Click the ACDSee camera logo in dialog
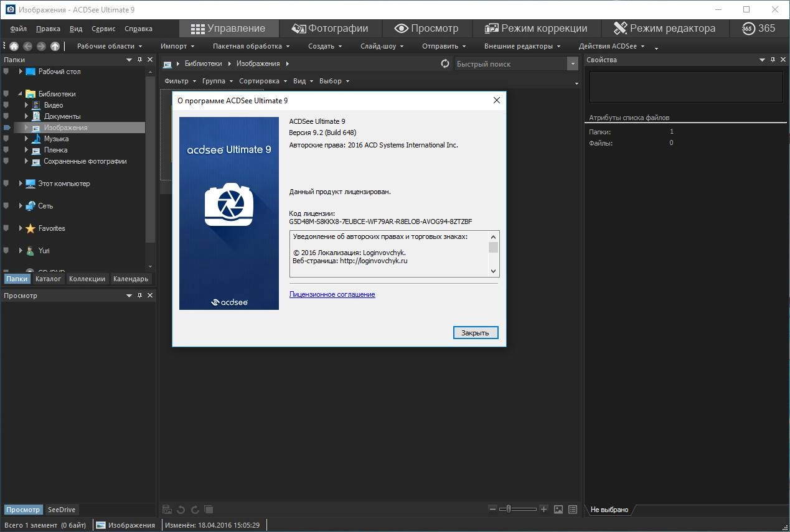The height and width of the screenshot is (532, 790). click(229, 204)
